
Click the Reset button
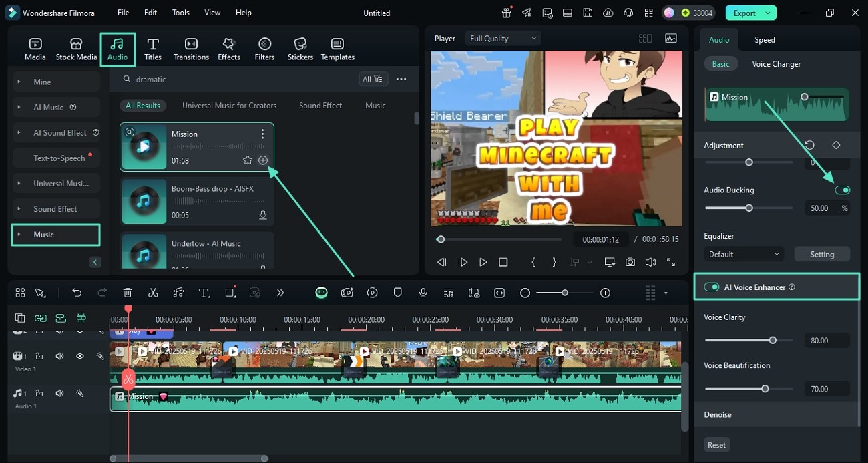coord(717,445)
